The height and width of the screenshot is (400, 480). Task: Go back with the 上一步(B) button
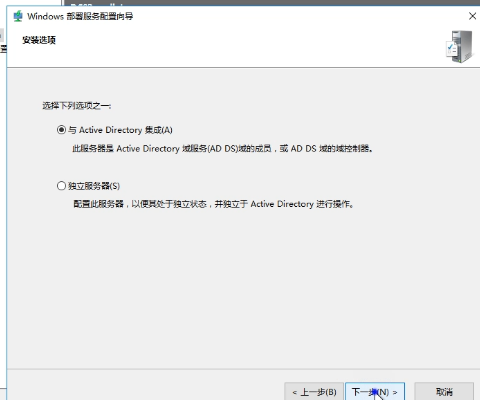click(x=314, y=392)
